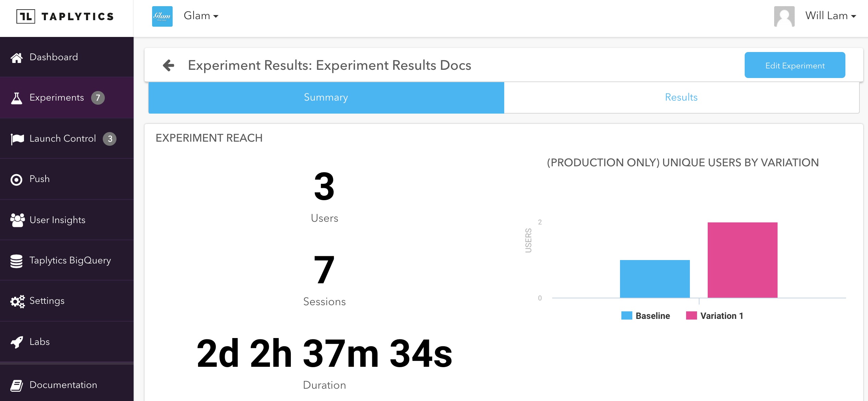Open User Insights via the people icon

17,220
